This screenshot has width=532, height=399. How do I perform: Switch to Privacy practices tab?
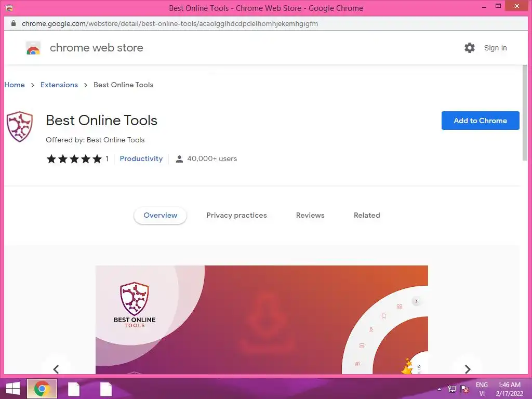(x=236, y=216)
